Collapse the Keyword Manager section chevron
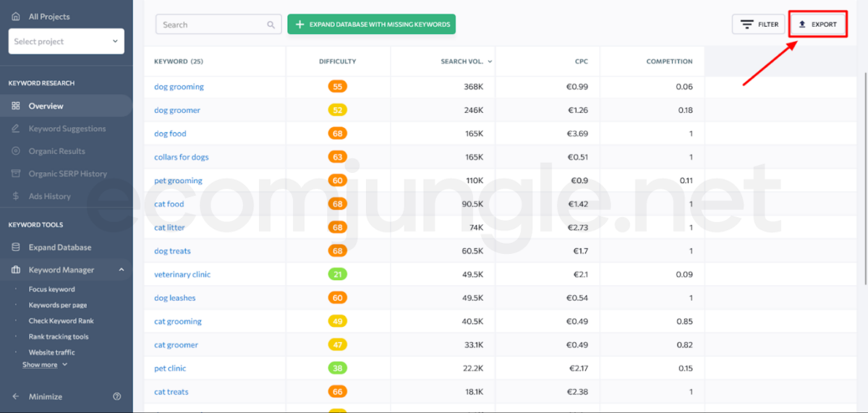The width and height of the screenshot is (868, 413). point(121,270)
